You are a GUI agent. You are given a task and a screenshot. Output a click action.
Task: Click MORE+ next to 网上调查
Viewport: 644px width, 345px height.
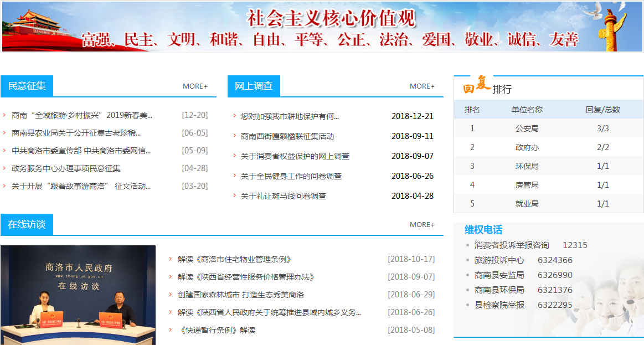tap(422, 86)
